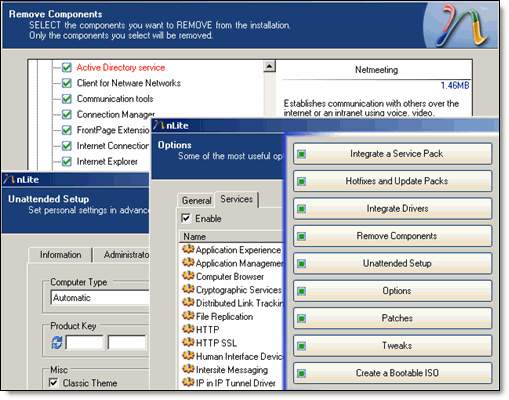
Task: Select 'Client for Netware Networks' row text
Action: (129, 83)
